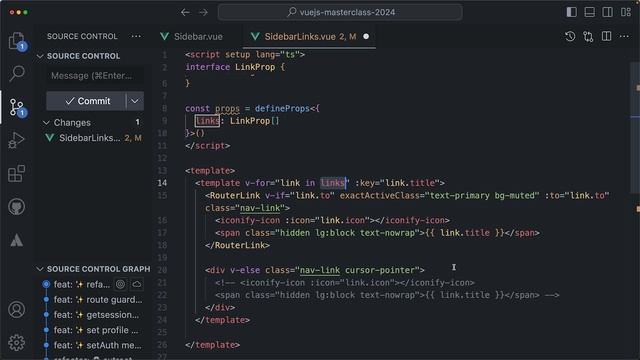Select the Source Control activity bar icon
The width and height of the screenshot is (640, 360).
pos(17,107)
